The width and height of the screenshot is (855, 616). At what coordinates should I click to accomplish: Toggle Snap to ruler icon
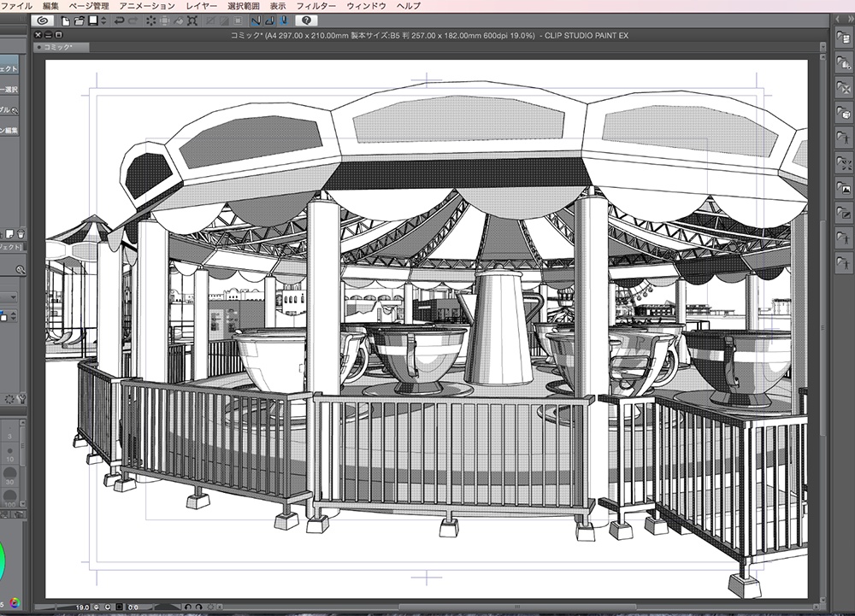pos(256,21)
